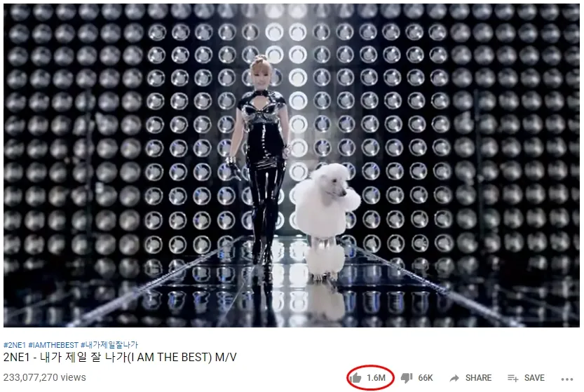
Task: Click the 66K dislike count
Action: click(426, 378)
